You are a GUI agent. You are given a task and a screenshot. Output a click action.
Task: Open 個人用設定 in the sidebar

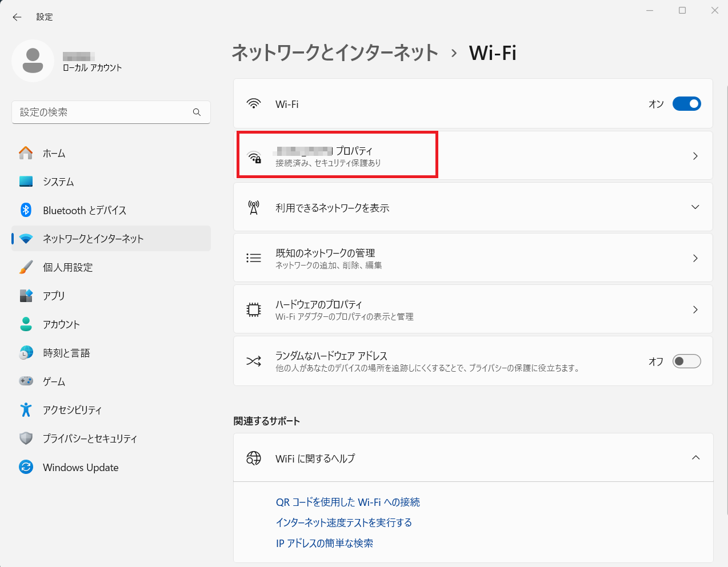point(111,267)
